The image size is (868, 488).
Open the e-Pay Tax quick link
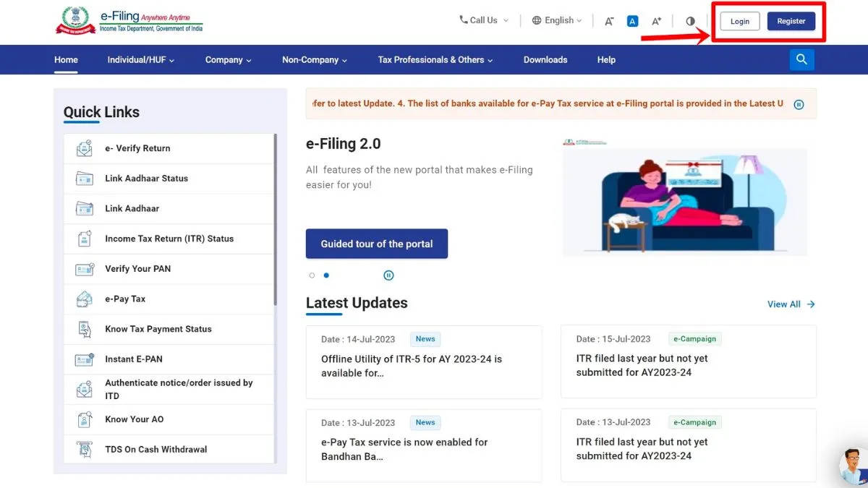tap(169, 299)
